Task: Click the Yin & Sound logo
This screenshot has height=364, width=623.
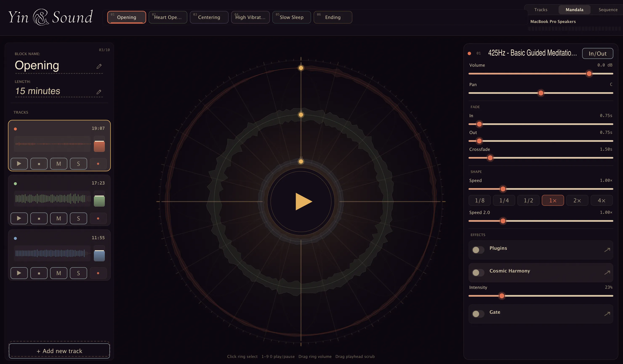Action: click(51, 17)
